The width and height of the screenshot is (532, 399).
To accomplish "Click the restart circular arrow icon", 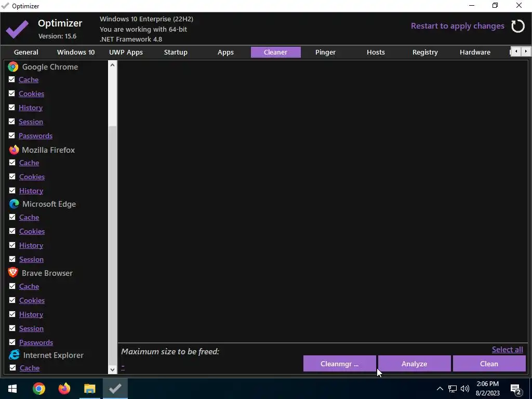I will pyautogui.click(x=518, y=26).
